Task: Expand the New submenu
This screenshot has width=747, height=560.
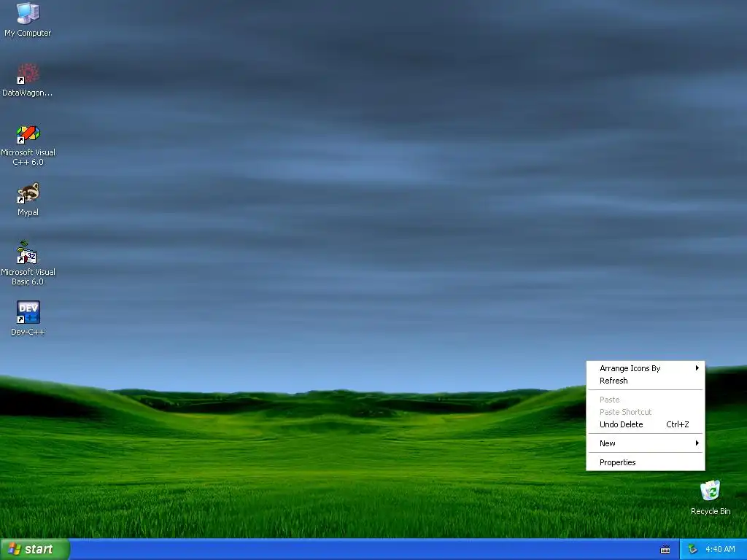Action: coord(646,443)
